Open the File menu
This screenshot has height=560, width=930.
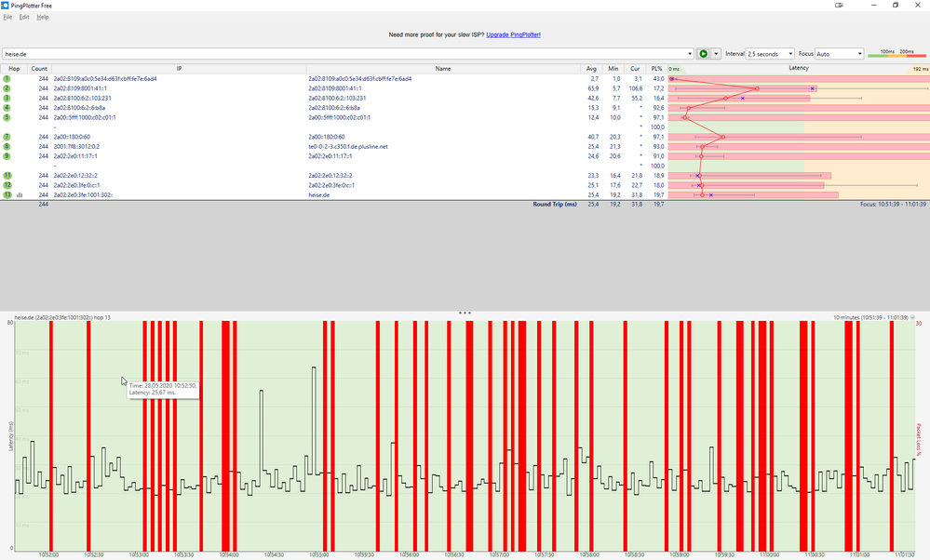(x=9, y=17)
